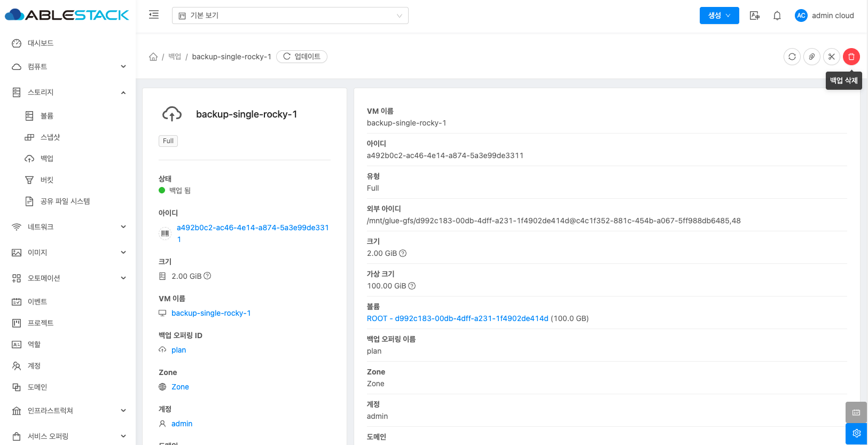Click the 생성 create button
868x445 pixels.
(x=718, y=15)
